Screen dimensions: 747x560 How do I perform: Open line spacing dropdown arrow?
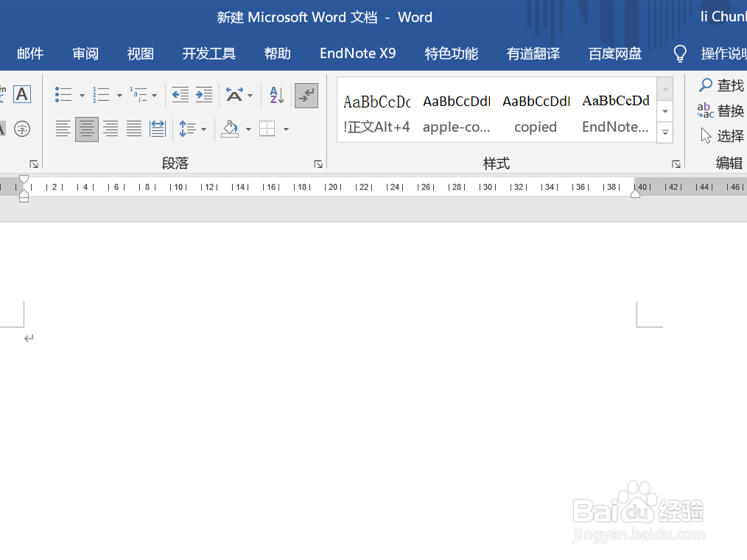click(204, 129)
